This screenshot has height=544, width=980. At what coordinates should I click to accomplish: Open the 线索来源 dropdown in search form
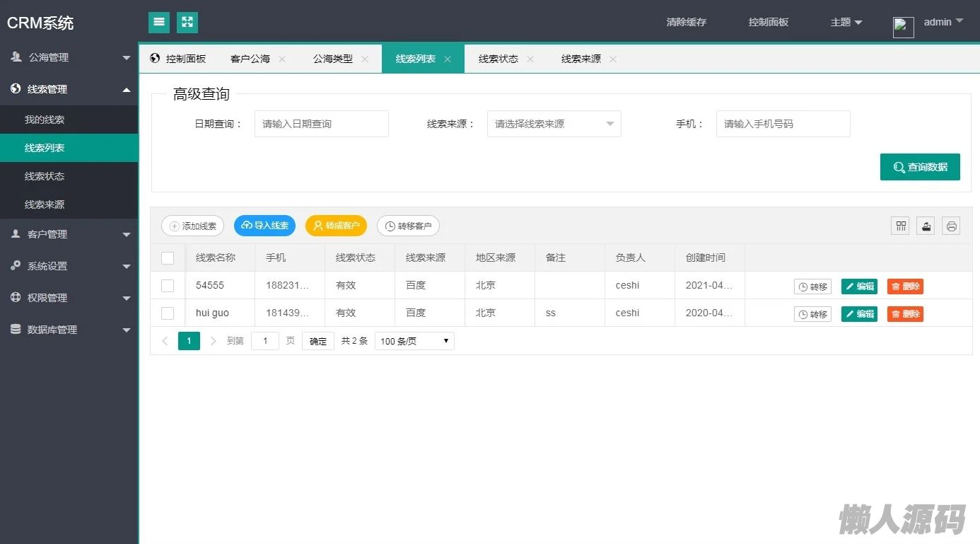click(554, 124)
